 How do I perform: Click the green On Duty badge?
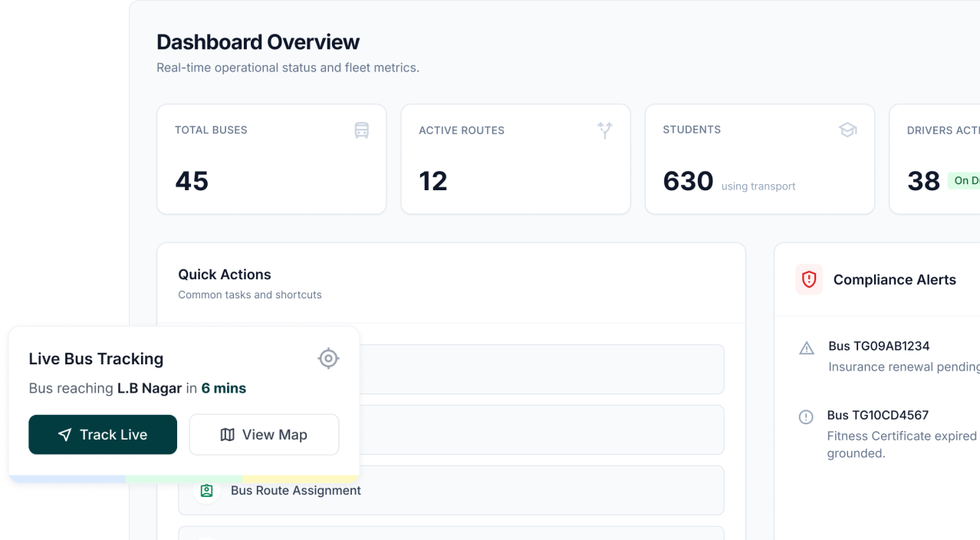[965, 181]
